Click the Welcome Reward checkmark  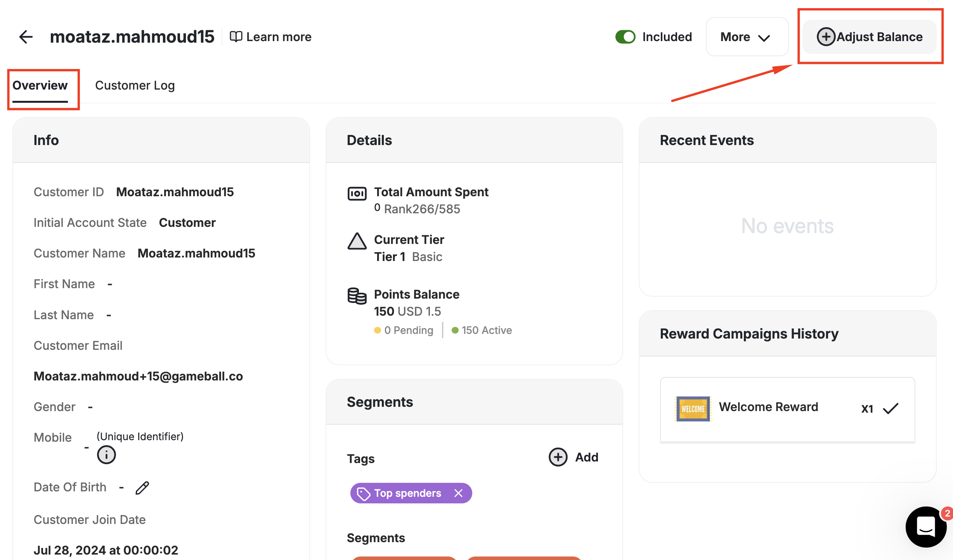click(891, 408)
